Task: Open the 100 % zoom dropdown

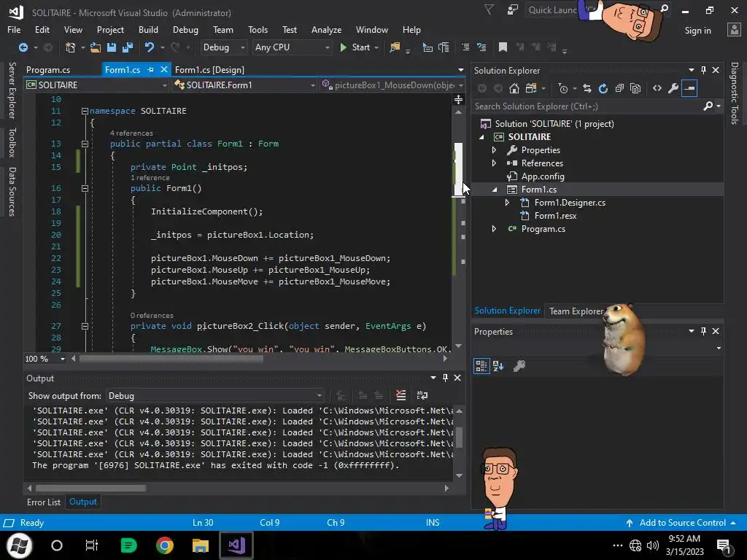Action: point(63,359)
